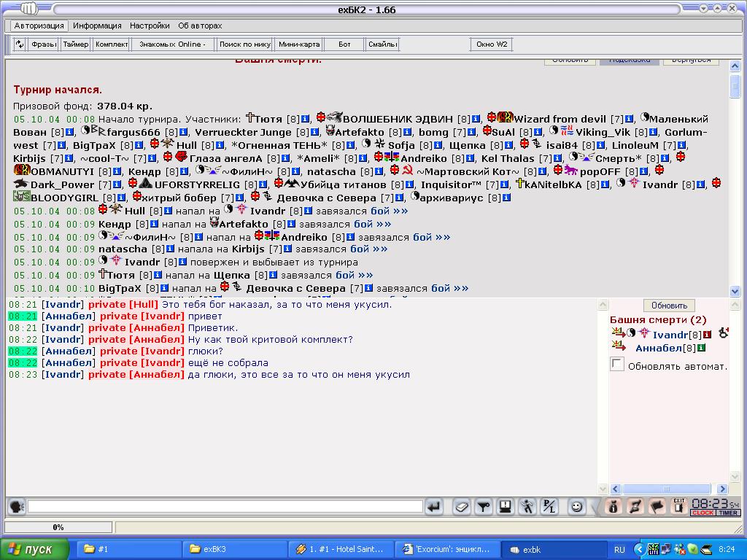Image resolution: width=747 pixels, height=560 pixels.
Task: Click horizontal scrollbar left arrow in users panel
Action: pos(616,489)
